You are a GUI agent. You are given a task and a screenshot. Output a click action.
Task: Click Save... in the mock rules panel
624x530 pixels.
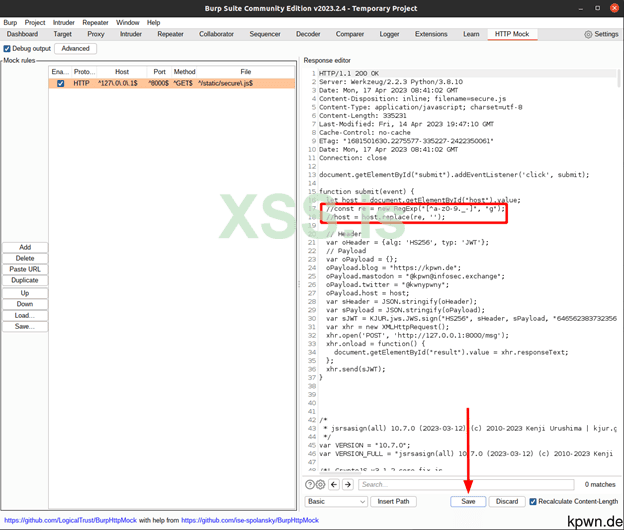pos(25,326)
